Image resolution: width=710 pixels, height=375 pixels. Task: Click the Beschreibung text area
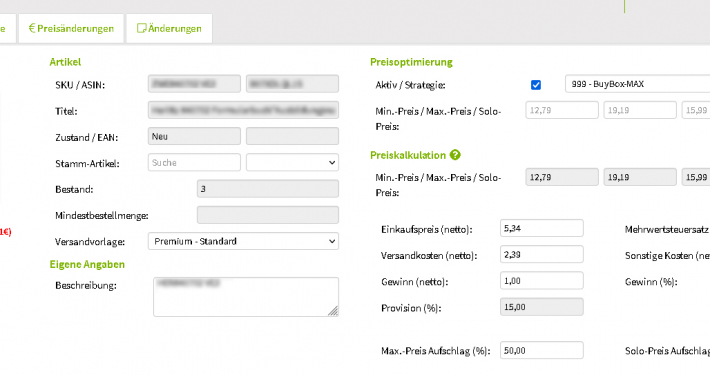[246, 297]
